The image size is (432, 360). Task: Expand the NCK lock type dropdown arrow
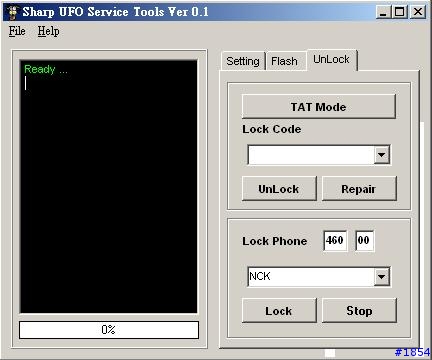(382, 276)
